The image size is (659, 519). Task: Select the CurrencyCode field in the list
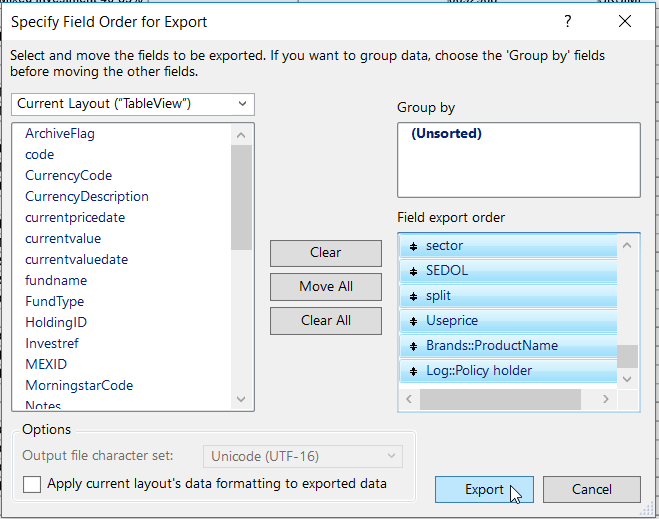(x=68, y=175)
